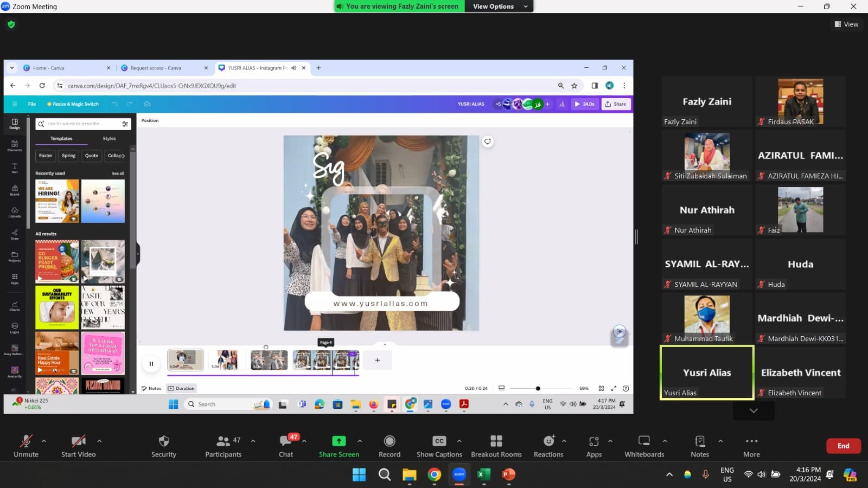The height and width of the screenshot is (488, 868).
Task: Open the More menu
Action: pos(751,441)
